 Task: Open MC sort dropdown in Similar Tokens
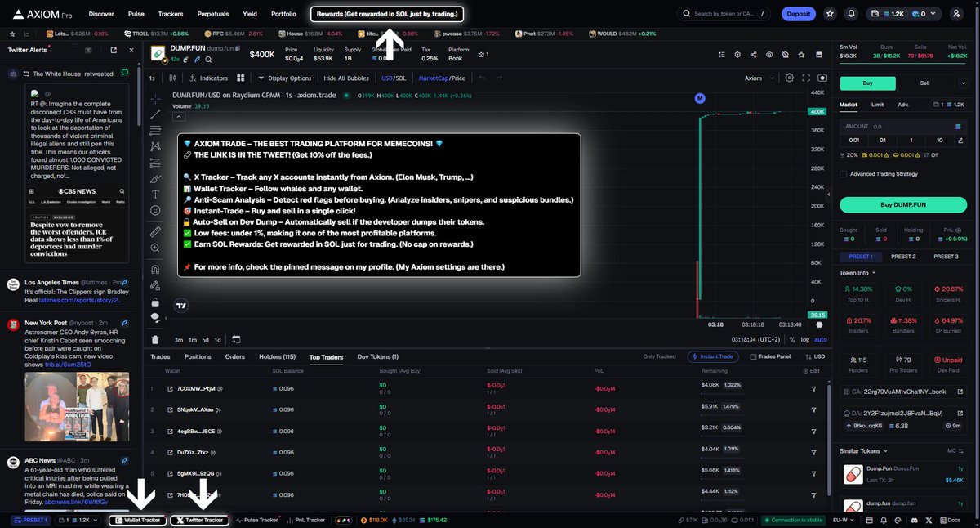(x=954, y=450)
